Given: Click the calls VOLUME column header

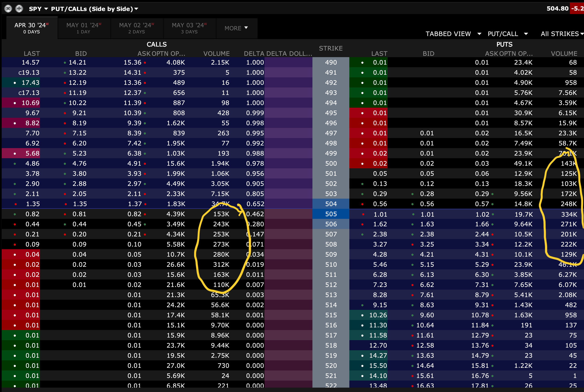Looking at the screenshot, I should click(216, 53).
